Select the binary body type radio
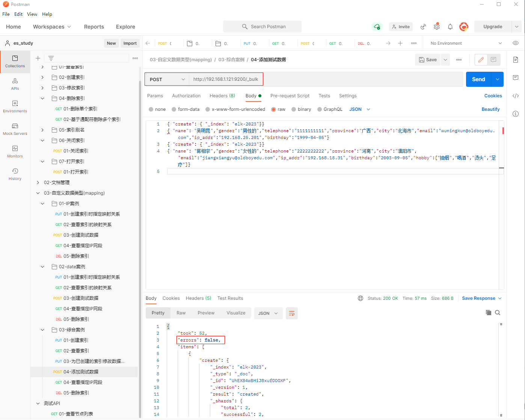 294,109
